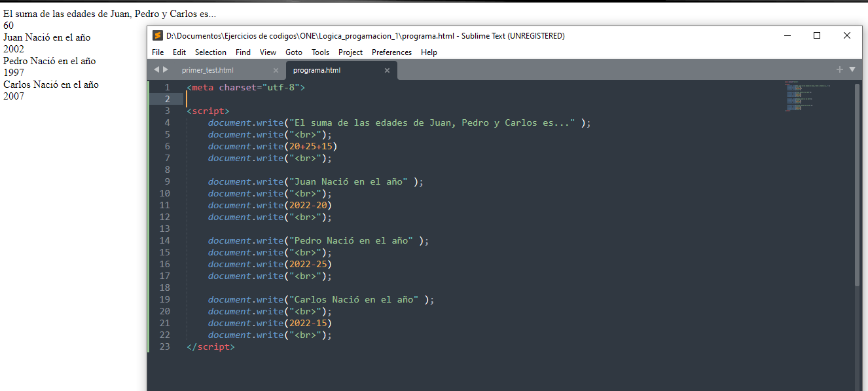Maximize the Sublime Text window

point(817,36)
